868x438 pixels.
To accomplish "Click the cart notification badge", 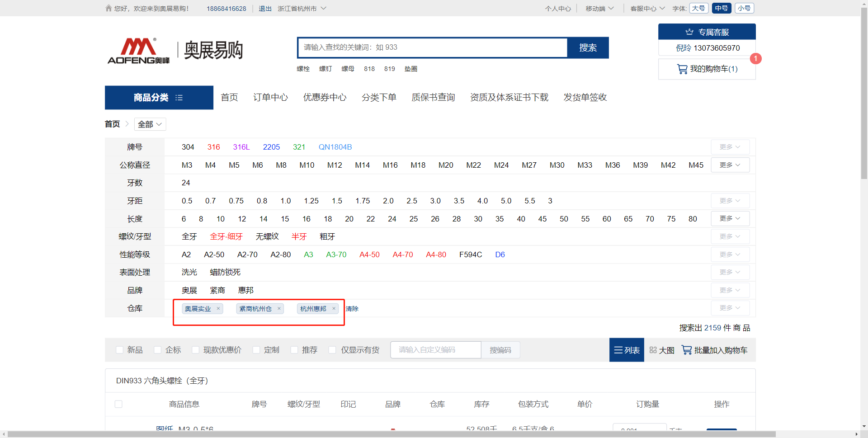I will pos(755,58).
